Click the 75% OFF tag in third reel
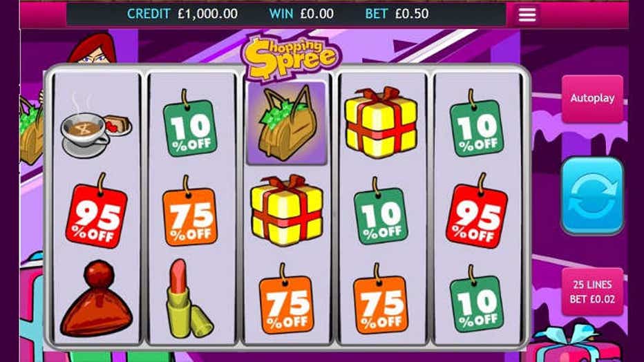Screen dimensions: 644x362 click(x=286, y=299)
